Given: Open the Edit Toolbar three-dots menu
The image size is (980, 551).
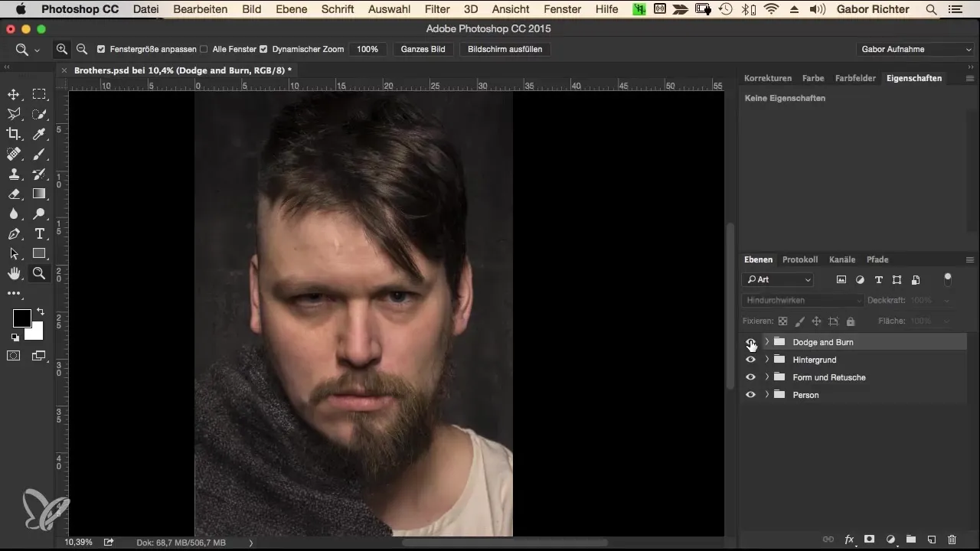Looking at the screenshot, I should 14,293.
